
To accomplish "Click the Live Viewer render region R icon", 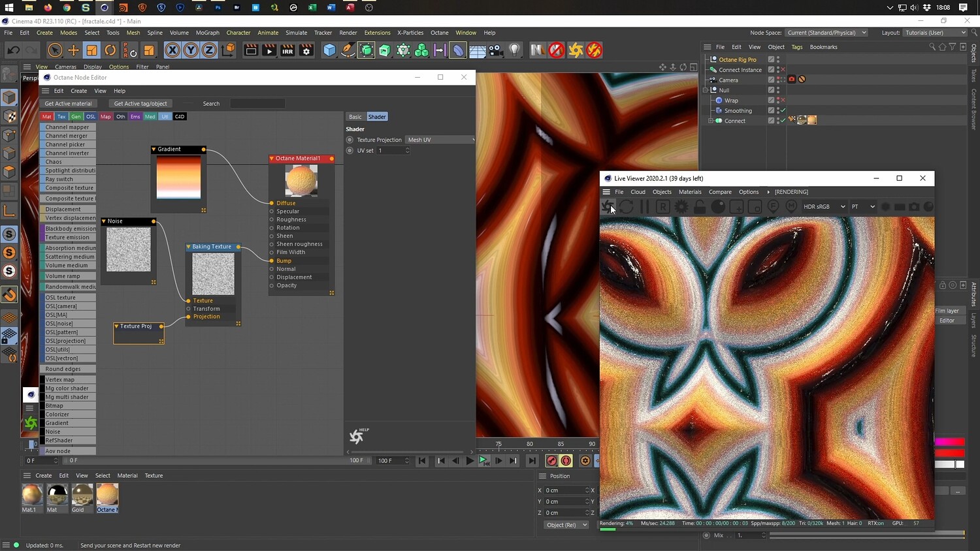I will click(x=662, y=206).
